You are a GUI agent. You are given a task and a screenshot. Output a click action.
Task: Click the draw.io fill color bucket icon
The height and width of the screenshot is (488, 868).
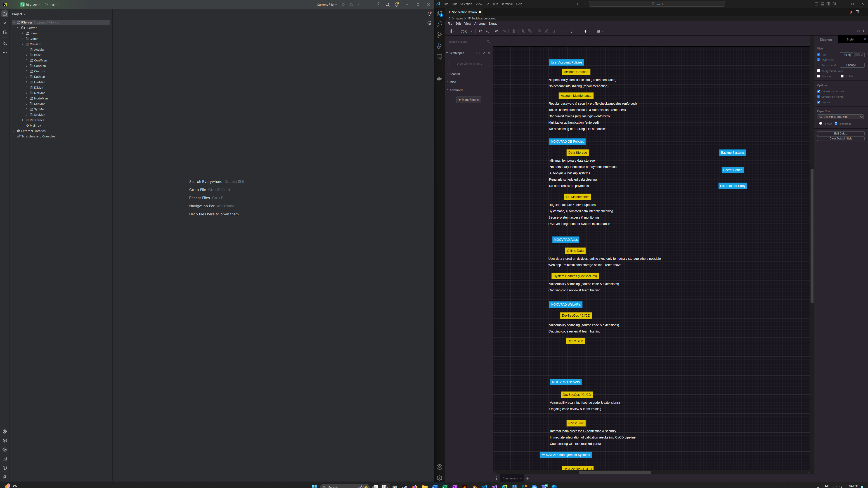(x=539, y=31)
